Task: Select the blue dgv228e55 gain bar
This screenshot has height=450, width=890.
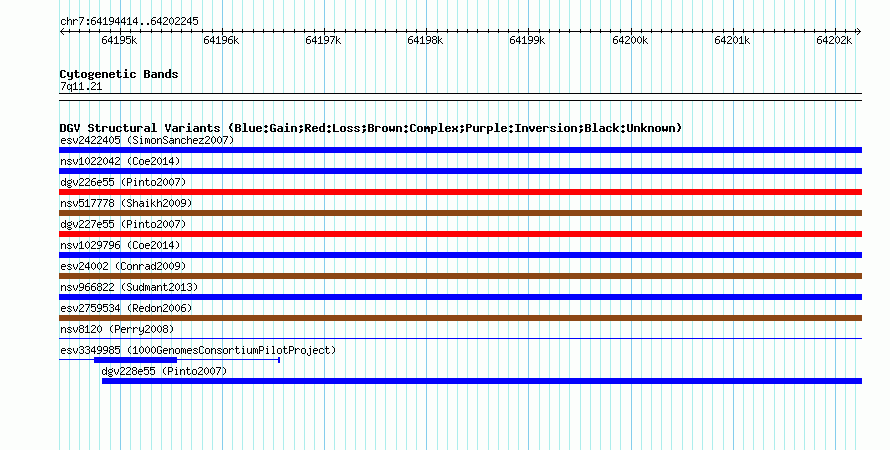Action: click(482, 381)
